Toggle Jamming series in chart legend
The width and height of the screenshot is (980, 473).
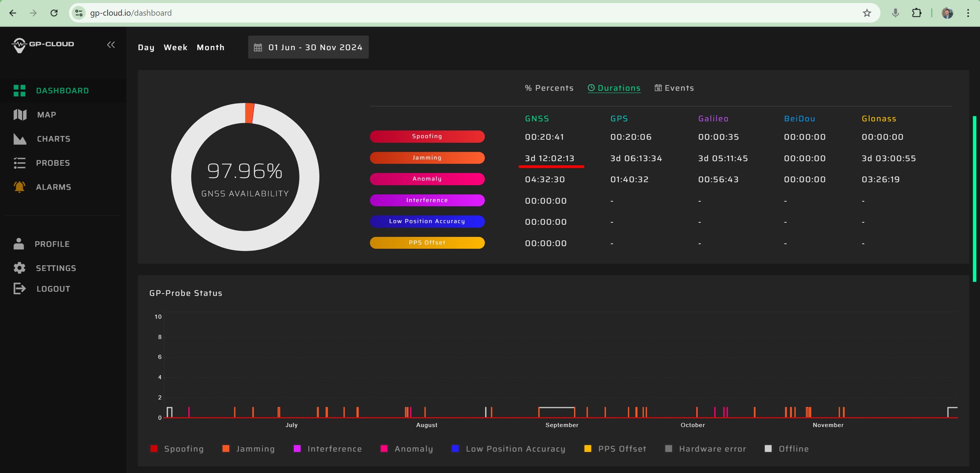click(249, 449)
